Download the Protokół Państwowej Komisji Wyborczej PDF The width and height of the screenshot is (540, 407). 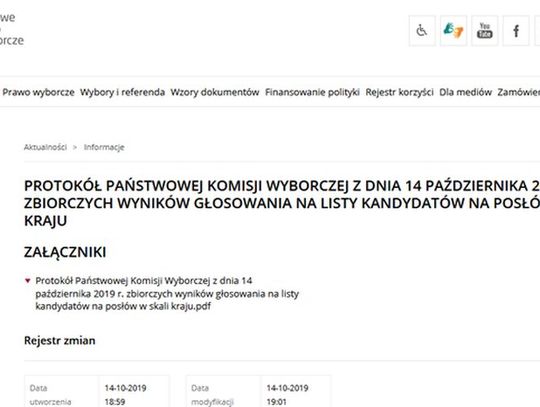tap(167, 293)
